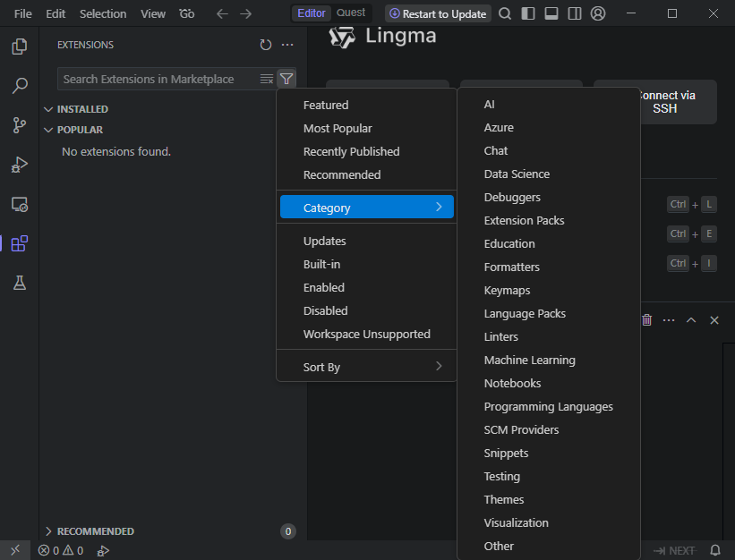Click Restart to Update button

click(x=438, y=13)
